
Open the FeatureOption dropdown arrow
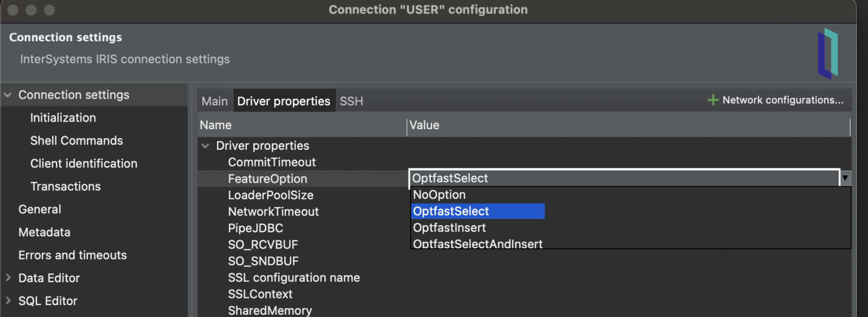(845, 178)
